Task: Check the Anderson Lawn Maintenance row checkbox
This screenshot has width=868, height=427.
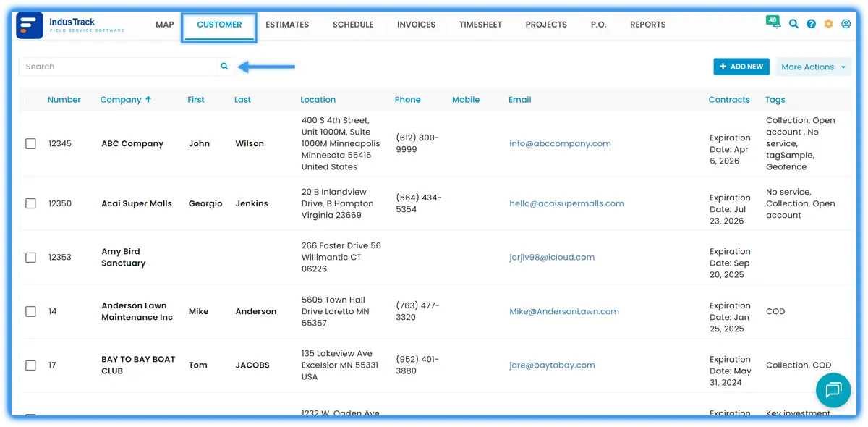Action: pyautogui.click(x=30, y=312)
